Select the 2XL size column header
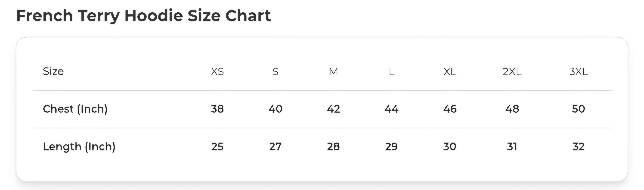The height and width of the screenshot is (190, 644). [x=512, y=72]
